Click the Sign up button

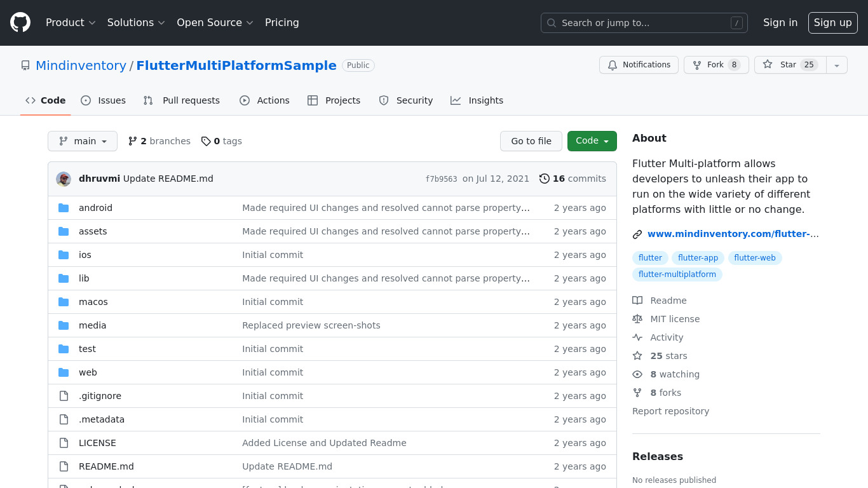tap(833, 23)
